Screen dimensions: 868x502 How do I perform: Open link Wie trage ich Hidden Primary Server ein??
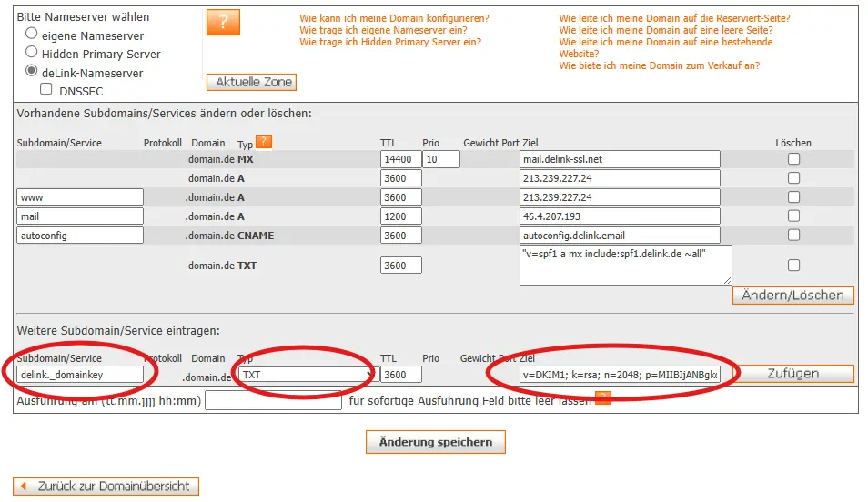tap(390, 42)
